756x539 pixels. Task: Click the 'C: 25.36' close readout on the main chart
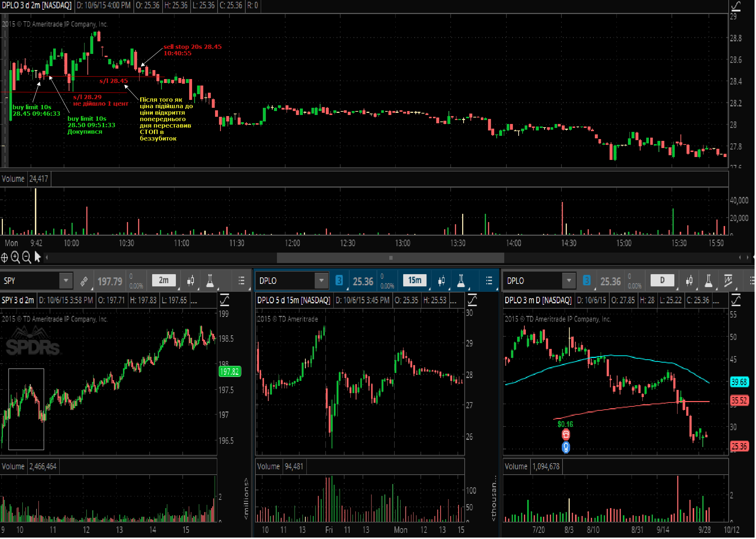[231, 5]
